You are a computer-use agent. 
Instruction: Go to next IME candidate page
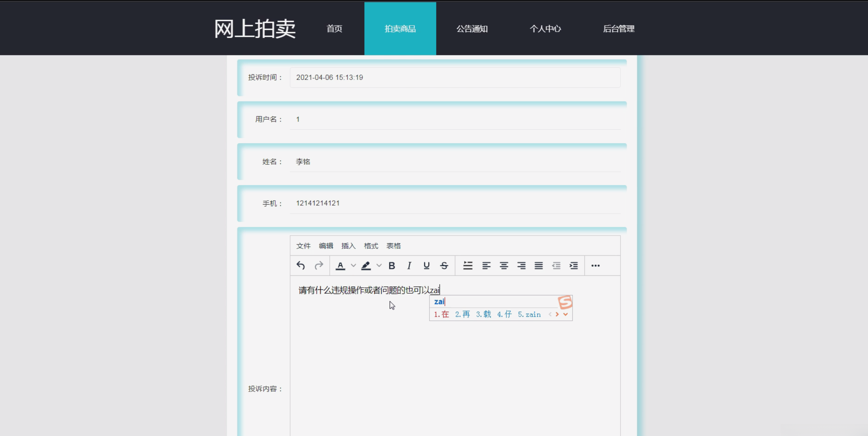557,315
